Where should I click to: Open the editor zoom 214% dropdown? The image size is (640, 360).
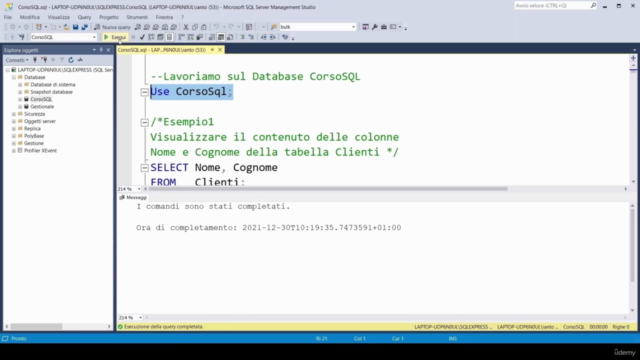139,189
